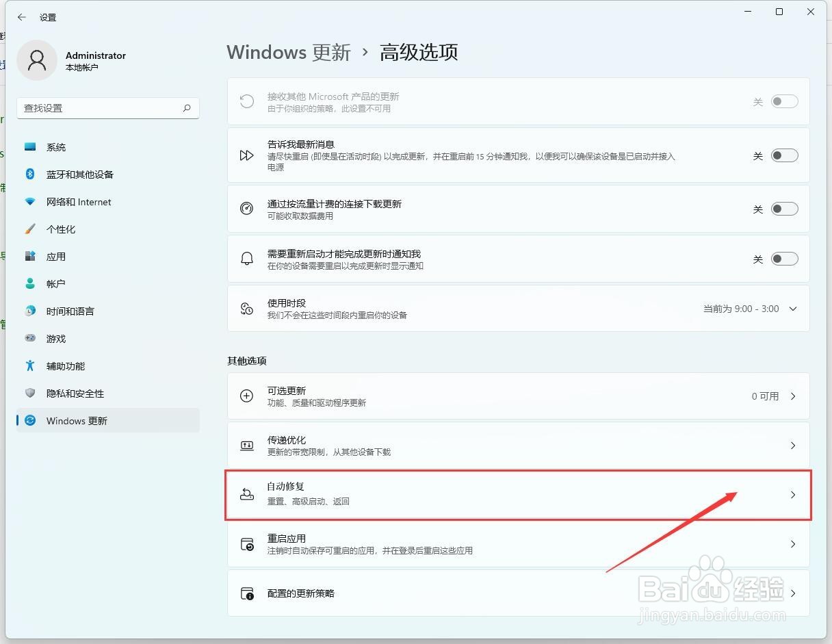Screen dimensions: 832x644
Task: Click the notification bell icon
Action: 247,259
